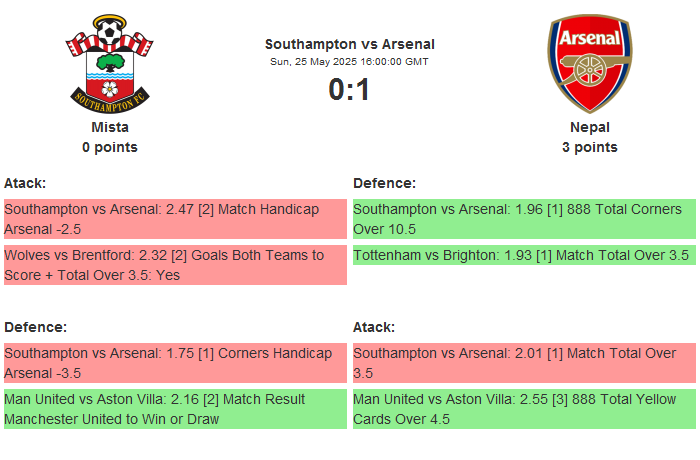Click the left upper Atack heading

click(25, 183)
